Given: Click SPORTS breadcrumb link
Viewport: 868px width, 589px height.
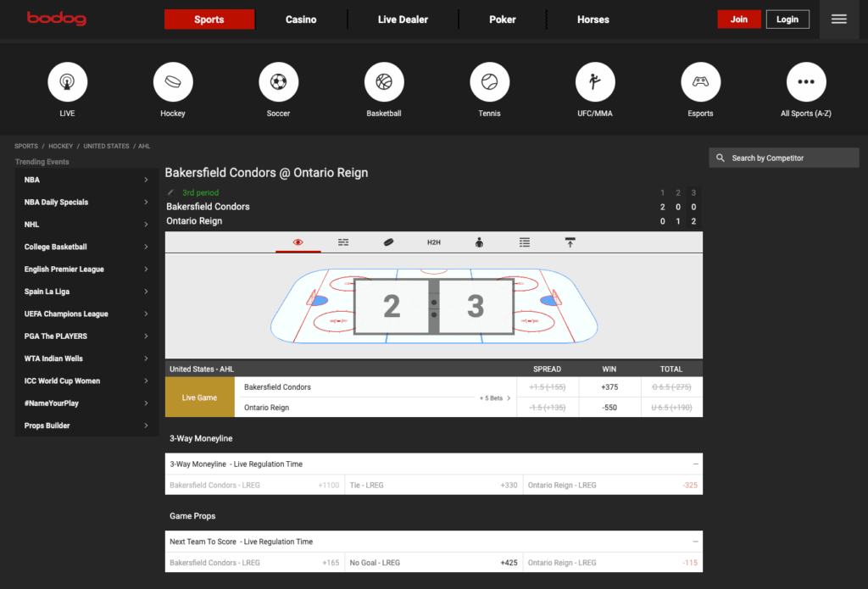Looking at the screenshot, I should [x=26, y=146].
